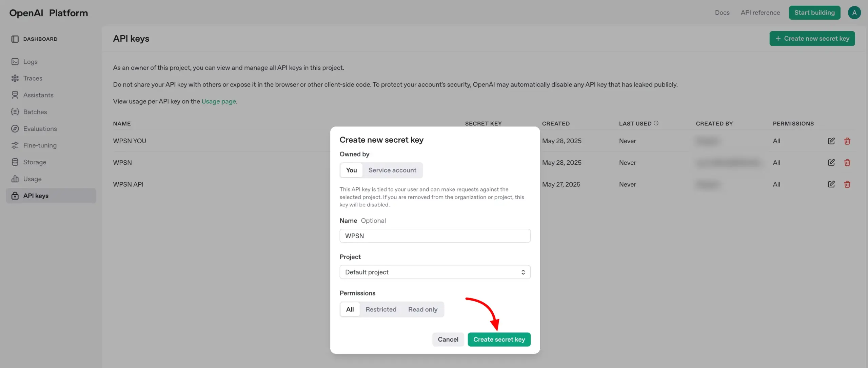
Task: Click the Fine-tuning sliders icon
Action: click(x=15, y=145)
